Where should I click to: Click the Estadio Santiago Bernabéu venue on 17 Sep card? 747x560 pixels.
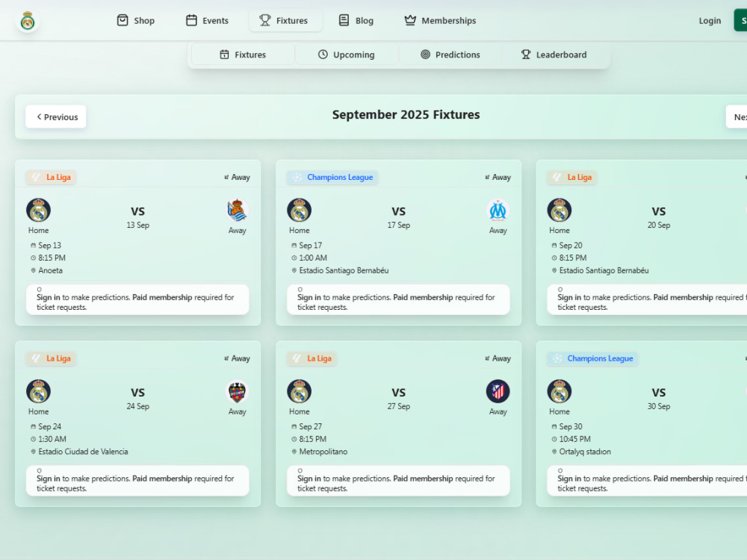(344, 270)
